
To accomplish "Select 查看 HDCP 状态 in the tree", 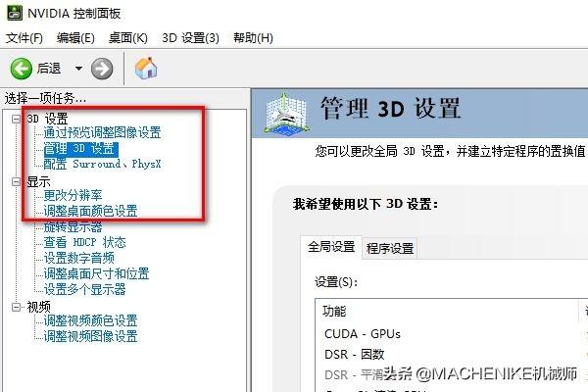I will pyautogui.click(x=84, y=243).
